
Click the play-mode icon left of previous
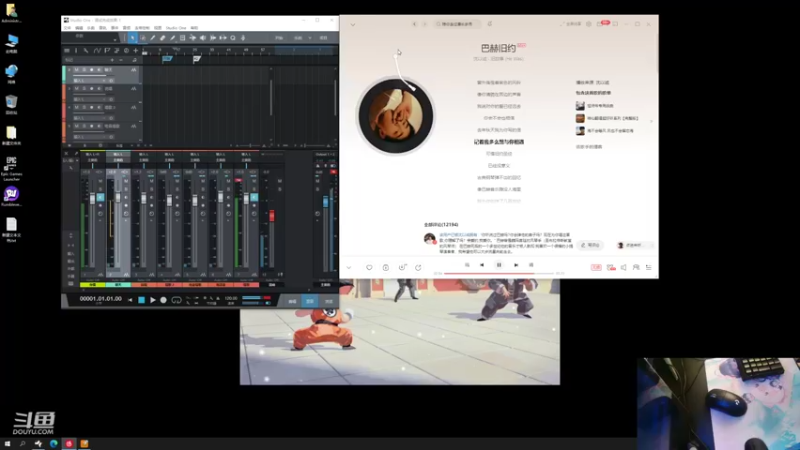(467, 265)
